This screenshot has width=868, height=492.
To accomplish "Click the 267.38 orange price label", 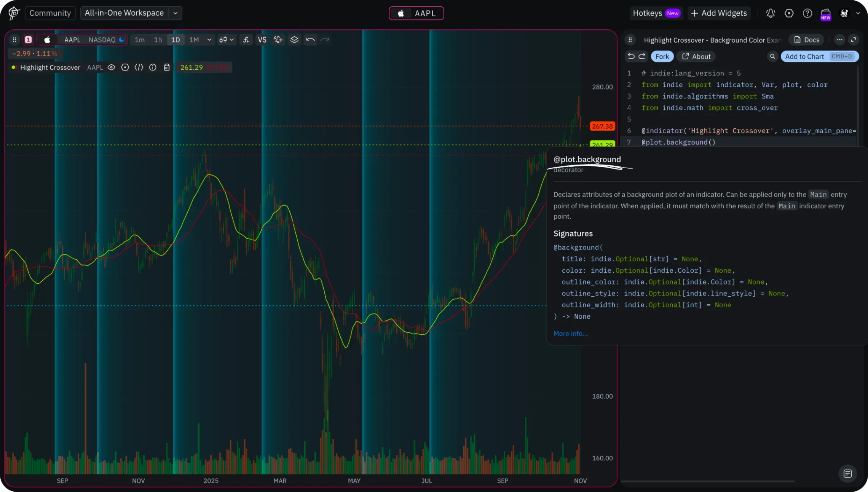I will pyautogui.click(x=602, y=126).
